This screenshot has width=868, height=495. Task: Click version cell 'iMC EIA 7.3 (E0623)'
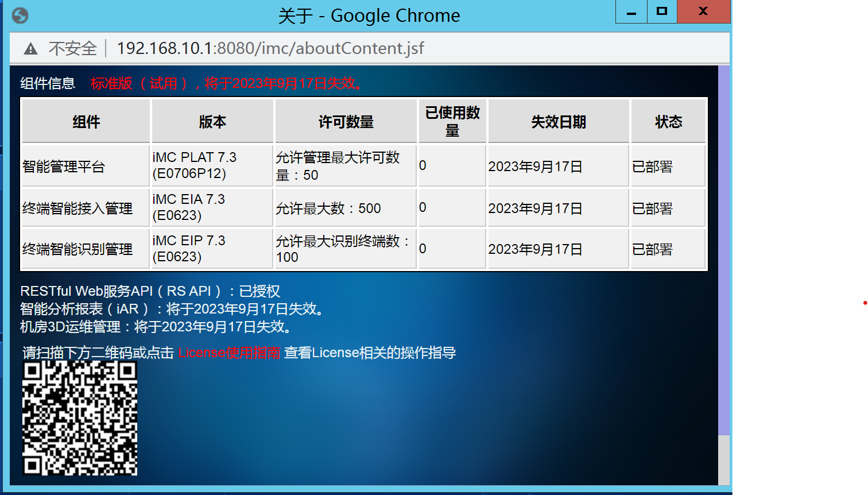point(212,207)
